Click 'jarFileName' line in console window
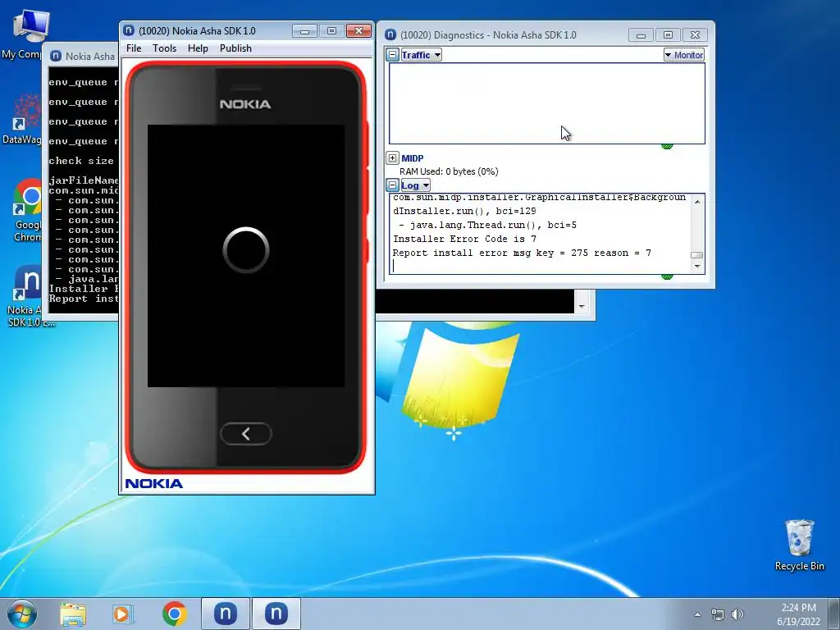This screenshot has width=840, height=630. (84, 180)
